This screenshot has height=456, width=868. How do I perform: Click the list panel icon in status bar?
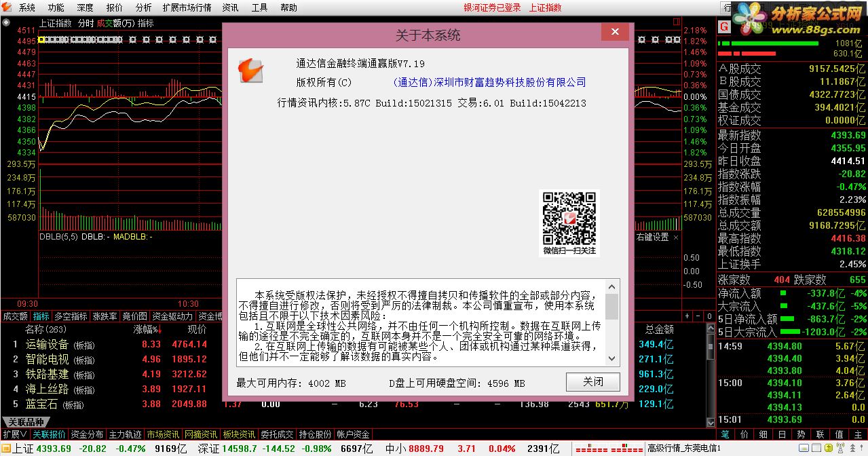tap(816, 448)
